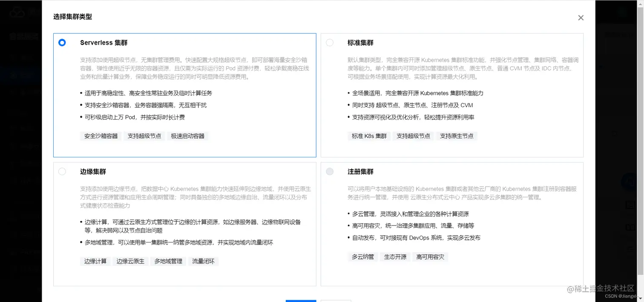Click the Serverless 集群 card title
Image resolution: width=644 pixels, height=302 pixels.
[103, 43]
